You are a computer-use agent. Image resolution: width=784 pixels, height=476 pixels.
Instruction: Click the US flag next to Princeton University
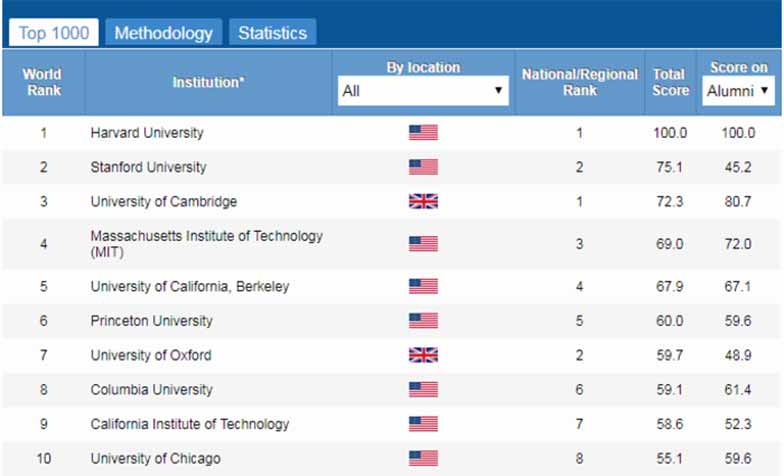coord(423,320)
